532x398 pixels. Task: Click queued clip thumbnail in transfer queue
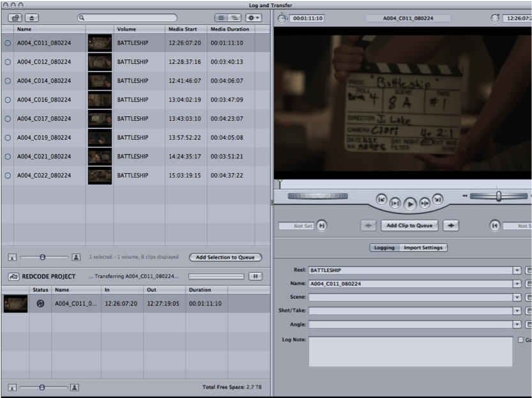(x=15, y=303)
